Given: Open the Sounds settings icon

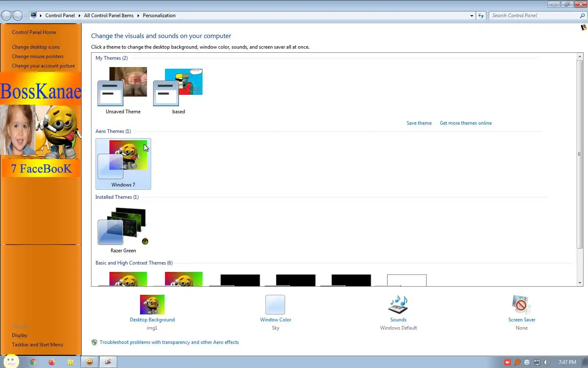Looking at the screenshot, I should pyautogui.click(x=398, y=305).
